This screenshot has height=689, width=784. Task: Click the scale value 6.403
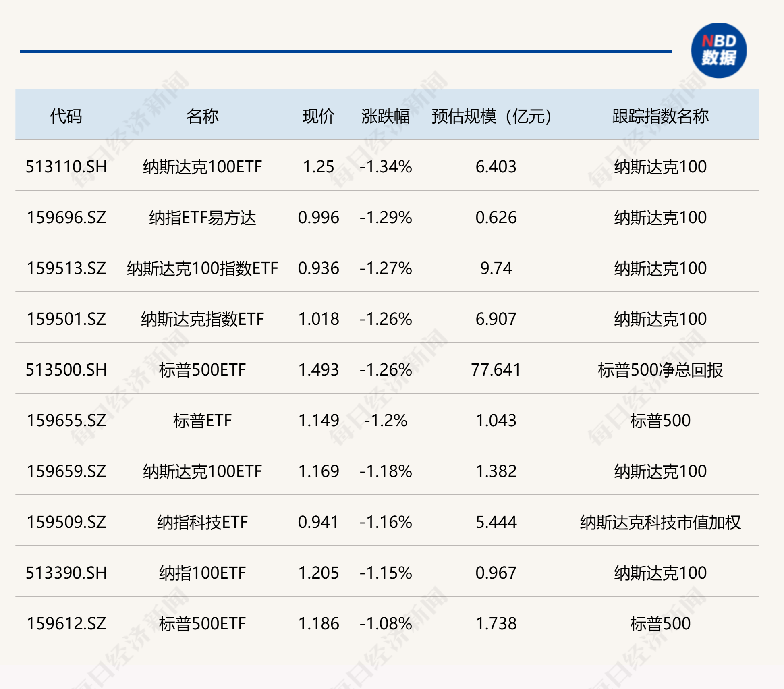496,167
